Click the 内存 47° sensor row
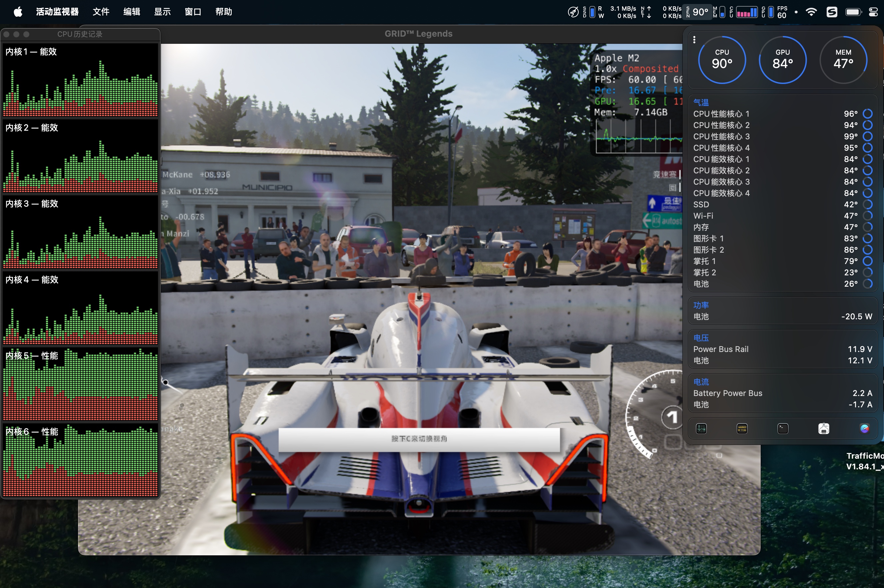Image resolution: width=884 pixels, height=588 pixels. click(782, 227)
